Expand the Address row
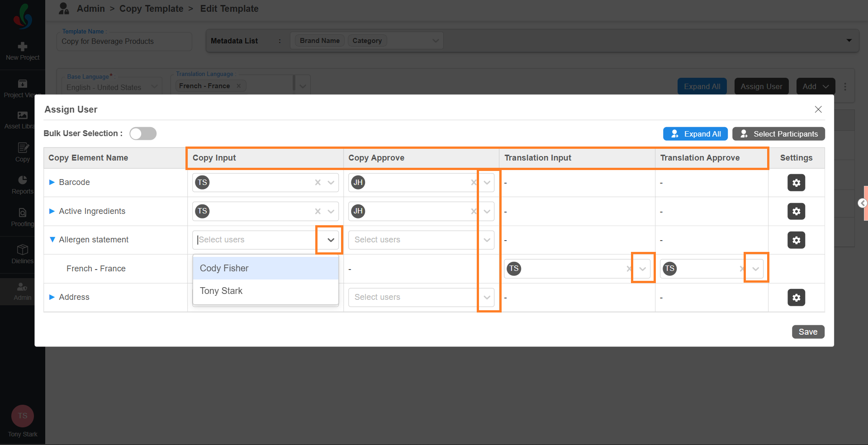Image resolution: width=868 pixels, height=445 pixels. tap(52, 297)
